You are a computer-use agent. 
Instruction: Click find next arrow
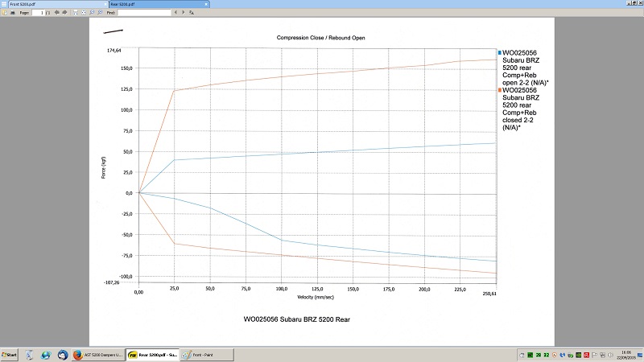[183, 13]
